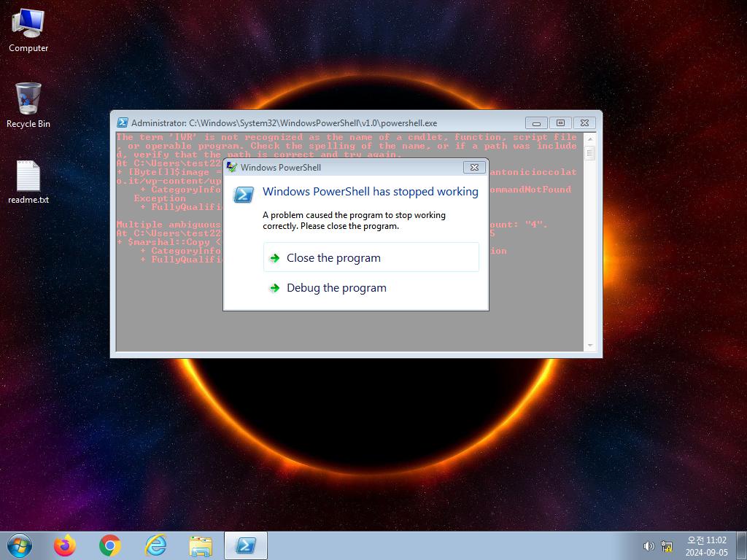Click the Show desktop button strip
This screenshot has width=747, height=560.
point(742,545)
